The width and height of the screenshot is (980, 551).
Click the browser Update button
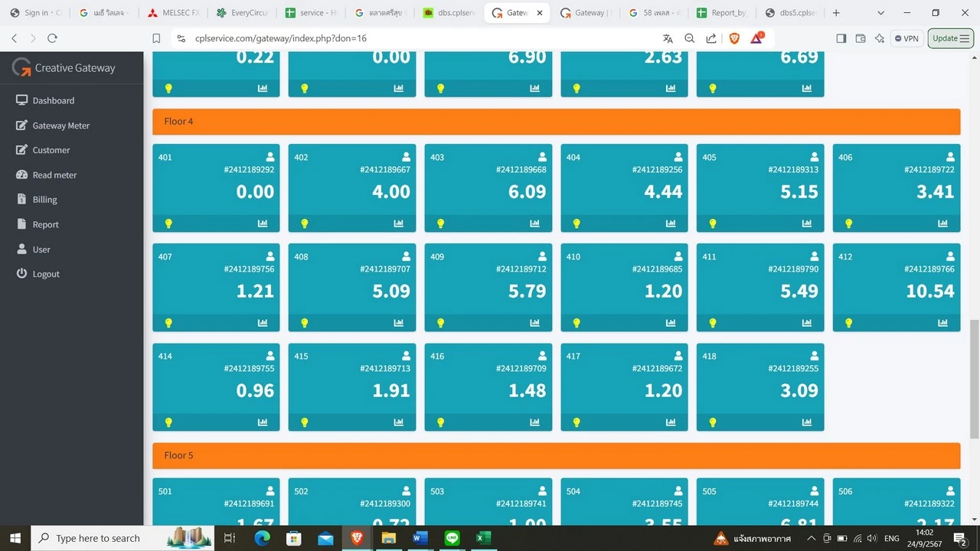pyautogui.click(x=950, y=38)
